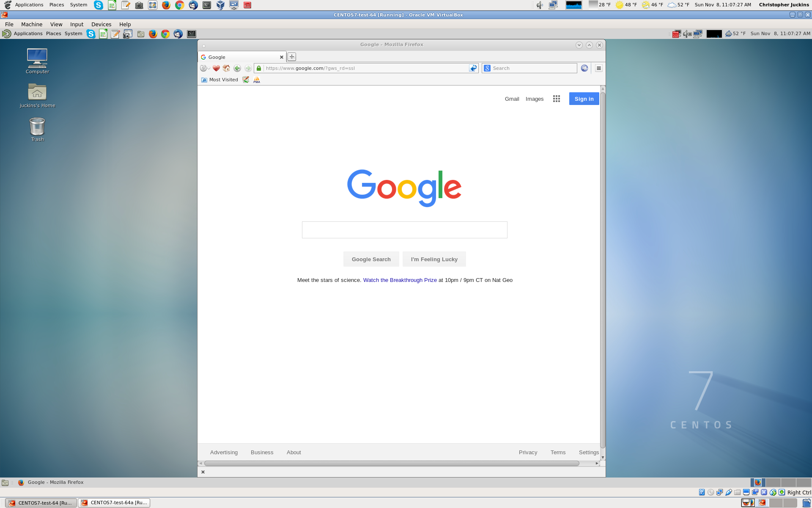
Task: Click the heart bookmark icon in toolbar
Action: [x=216, y=68]
